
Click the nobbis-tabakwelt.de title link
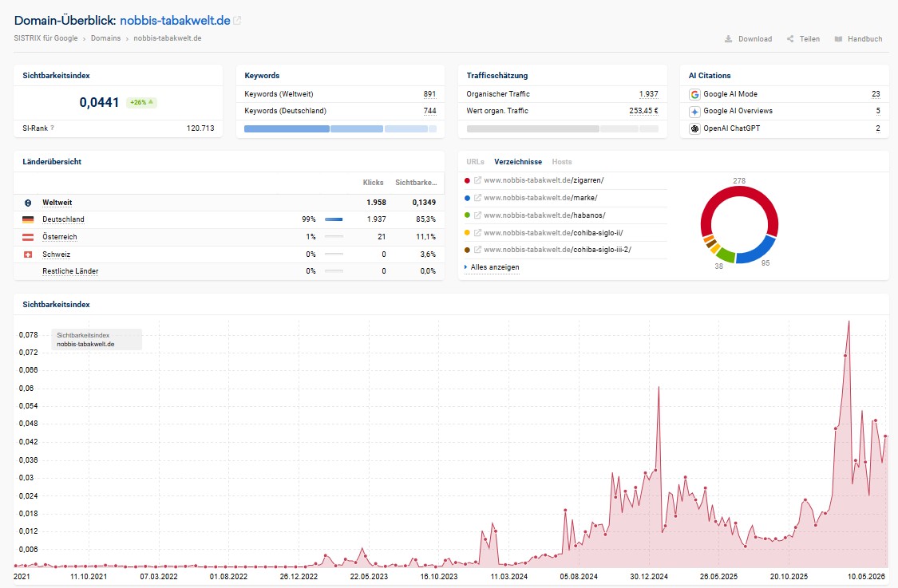(x=176, y=21)
